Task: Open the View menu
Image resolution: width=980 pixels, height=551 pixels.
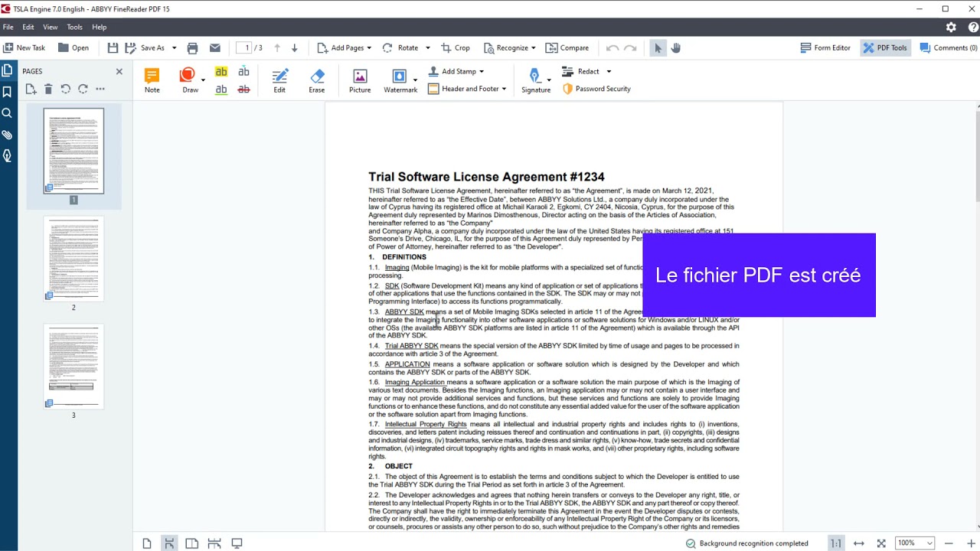Action: 51,27
